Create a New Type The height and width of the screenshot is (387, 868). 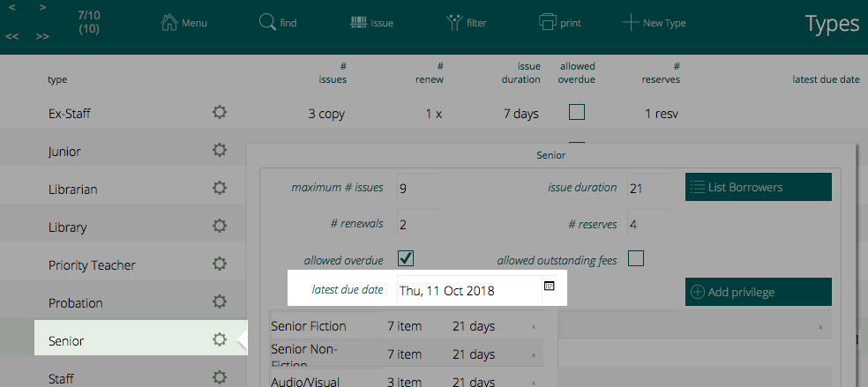(x=654, y=23)
